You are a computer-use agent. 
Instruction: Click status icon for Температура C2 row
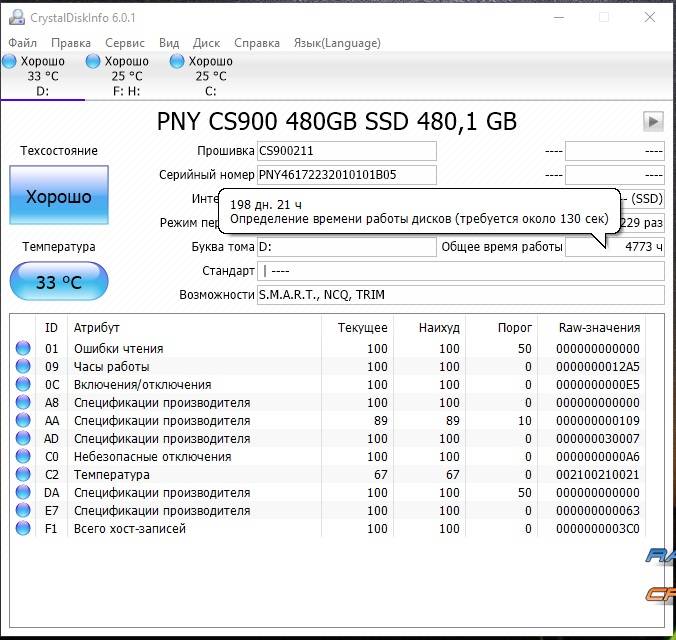pos(23,474)
